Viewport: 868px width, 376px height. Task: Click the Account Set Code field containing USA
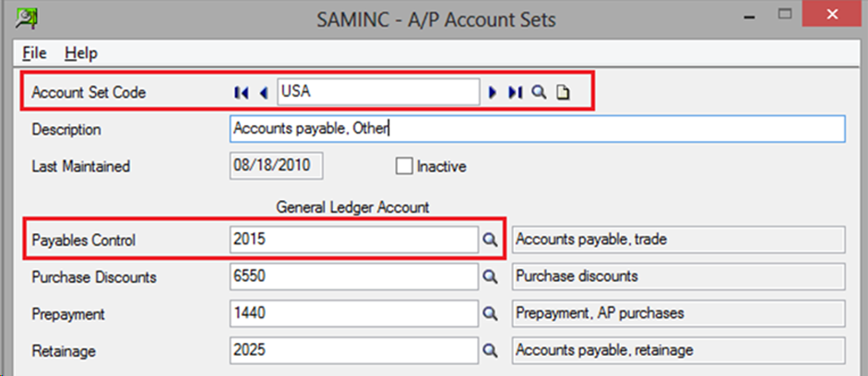[378, 92]
